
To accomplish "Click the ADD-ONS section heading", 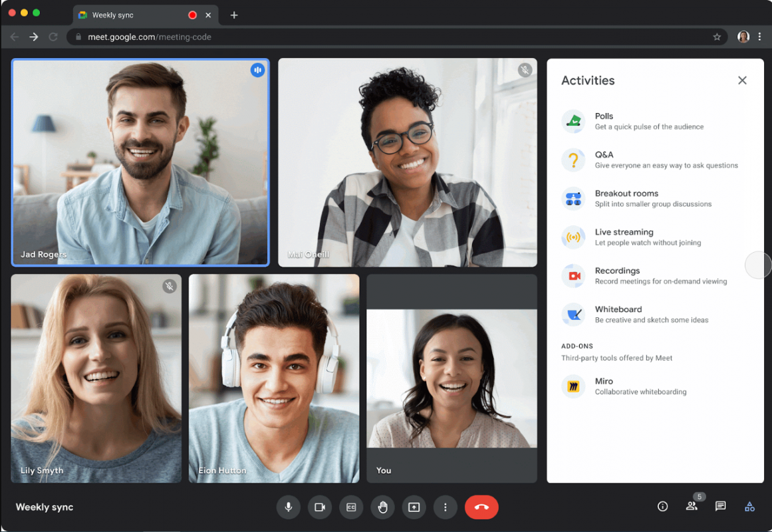I will coord(577,346).
